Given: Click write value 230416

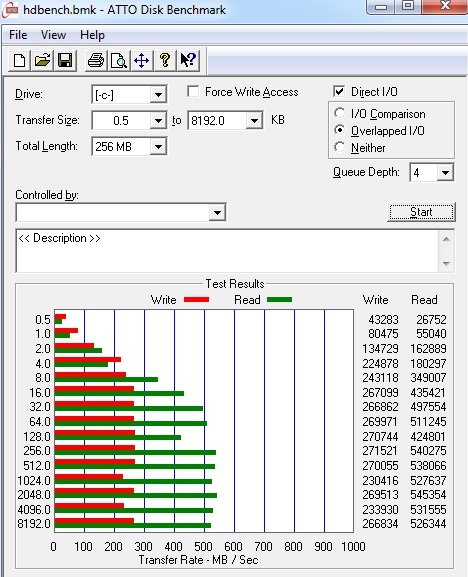Looking at the screenshot, I should pyautogui.click(x=380, y=480).
